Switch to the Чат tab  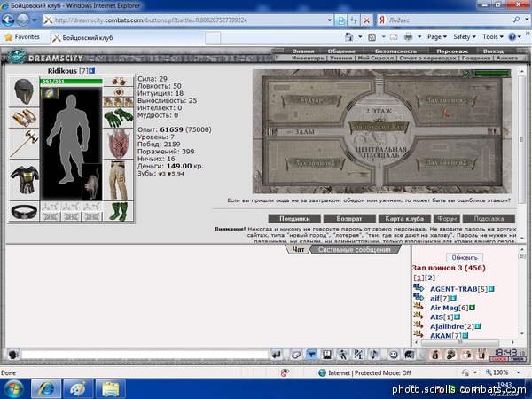298,250
